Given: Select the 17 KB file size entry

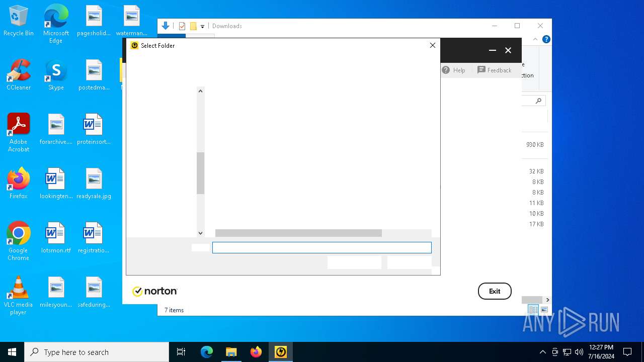Looking at the screenshot, I should 536,224.
